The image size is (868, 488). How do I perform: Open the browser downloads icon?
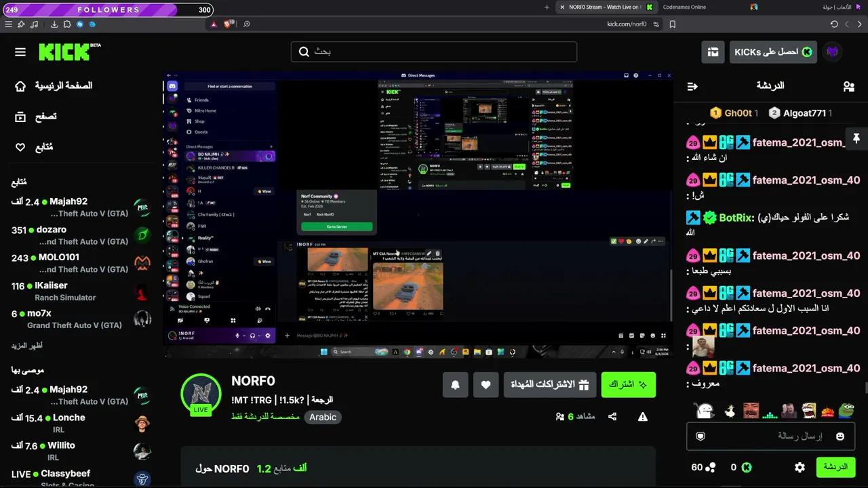(54, 24)
